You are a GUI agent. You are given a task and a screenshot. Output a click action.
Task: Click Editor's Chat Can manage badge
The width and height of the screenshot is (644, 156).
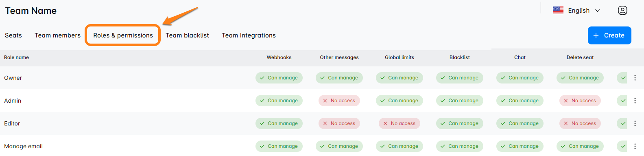(x=520, y=123)
